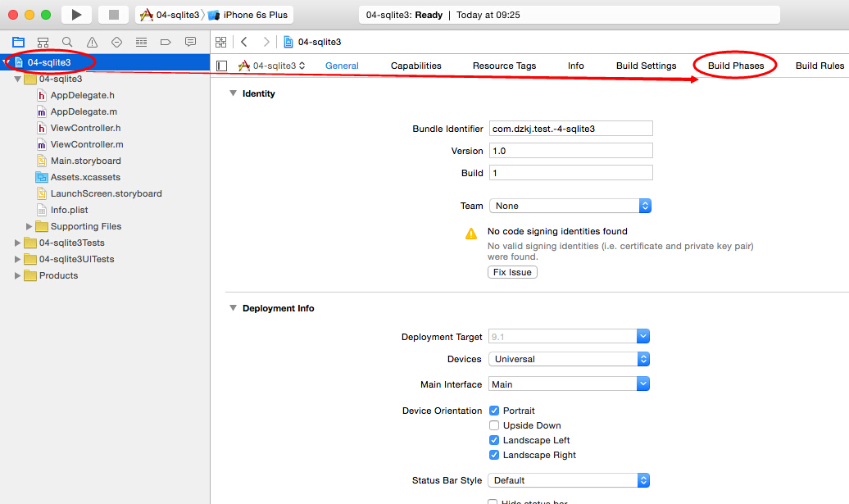Open the Breakpoint navigator
This screenshot has width=849, height=504.
pyautogui.click(x=166, y=42)
